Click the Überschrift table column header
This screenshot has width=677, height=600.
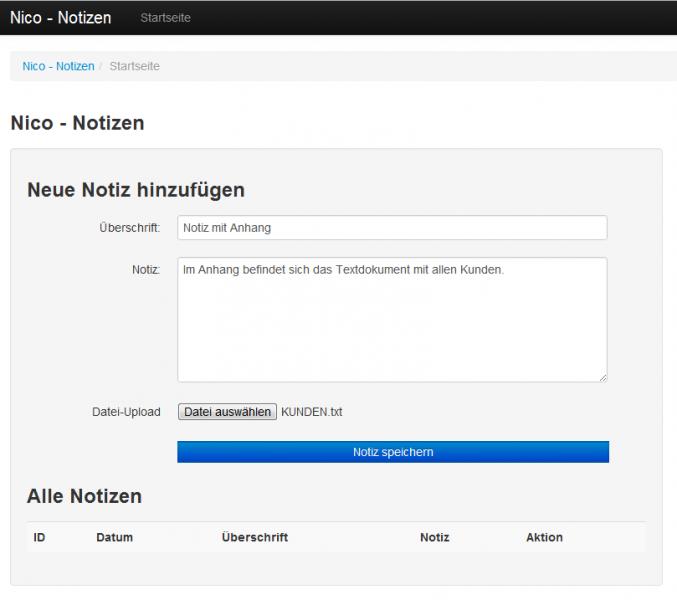pyautogui.click(x=255, y=537)
